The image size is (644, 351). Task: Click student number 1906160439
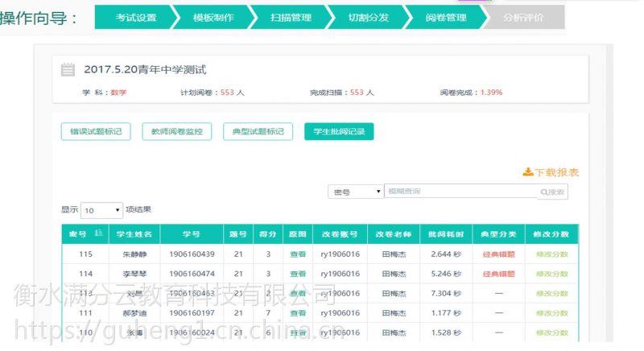[x=192, y=254]
